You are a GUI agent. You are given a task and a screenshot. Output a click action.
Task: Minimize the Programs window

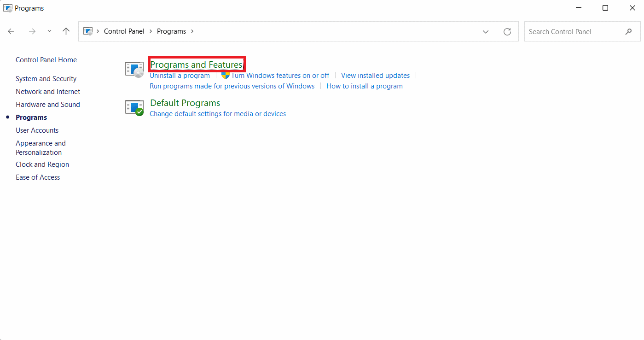[579, 8]
